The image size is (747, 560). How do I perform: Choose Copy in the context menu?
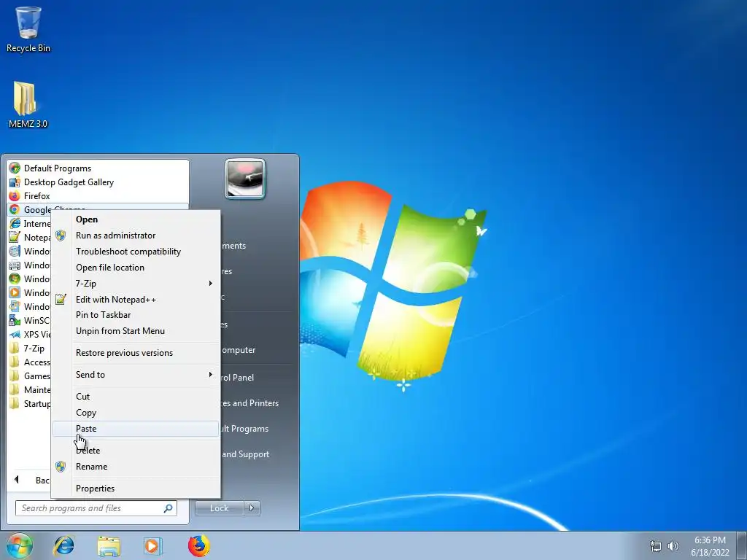[135, 413]
